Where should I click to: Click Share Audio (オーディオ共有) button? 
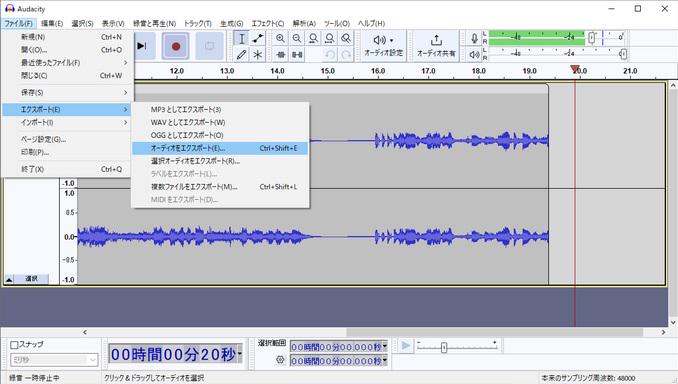pos(436,46)
